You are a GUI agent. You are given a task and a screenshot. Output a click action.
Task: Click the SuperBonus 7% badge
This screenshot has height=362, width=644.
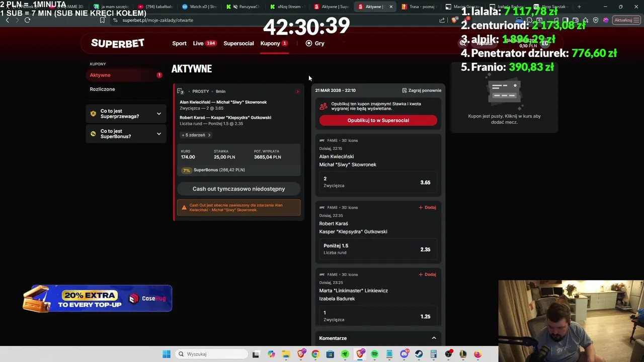[187, 170]
